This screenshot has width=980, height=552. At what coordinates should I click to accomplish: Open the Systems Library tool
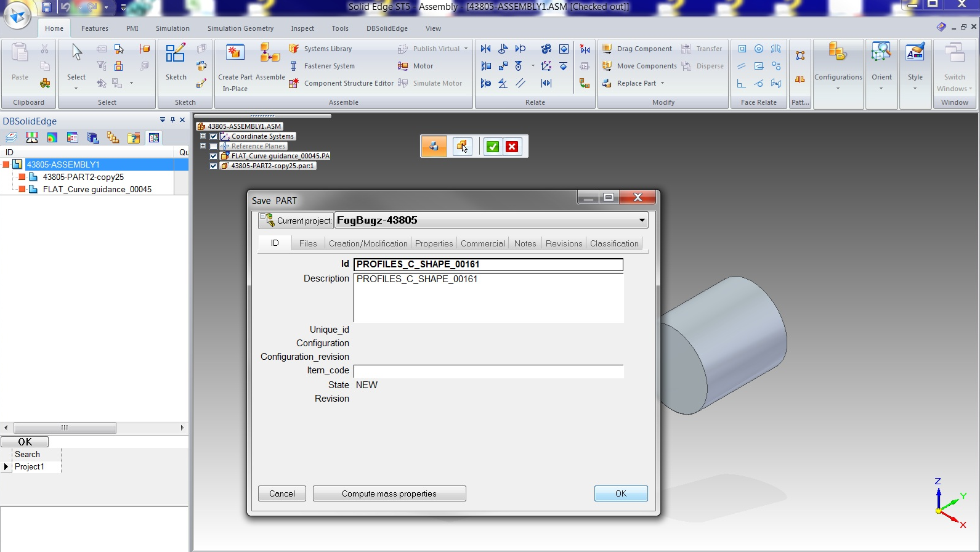click(320, 49)
